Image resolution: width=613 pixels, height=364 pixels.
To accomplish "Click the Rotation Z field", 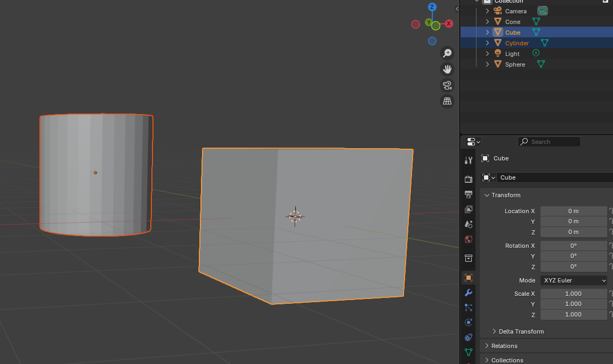I will pos(574,266).
